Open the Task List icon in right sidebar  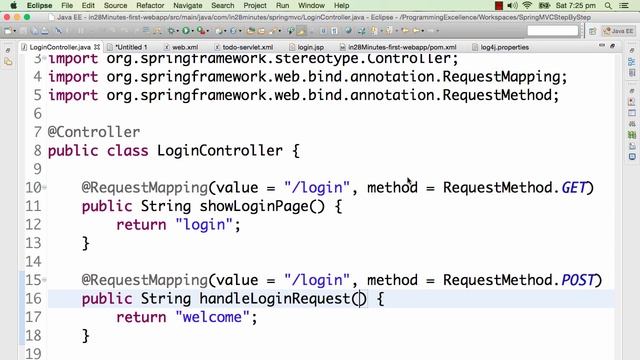[631, 73]
